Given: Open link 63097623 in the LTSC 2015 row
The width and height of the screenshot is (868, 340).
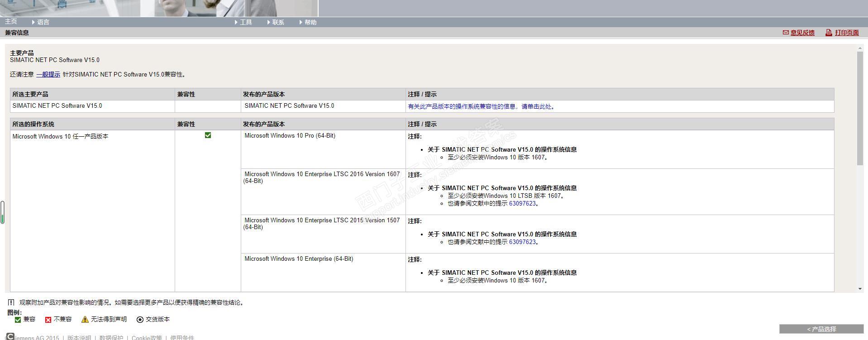Looking at the screenshot, I should 522,242.
